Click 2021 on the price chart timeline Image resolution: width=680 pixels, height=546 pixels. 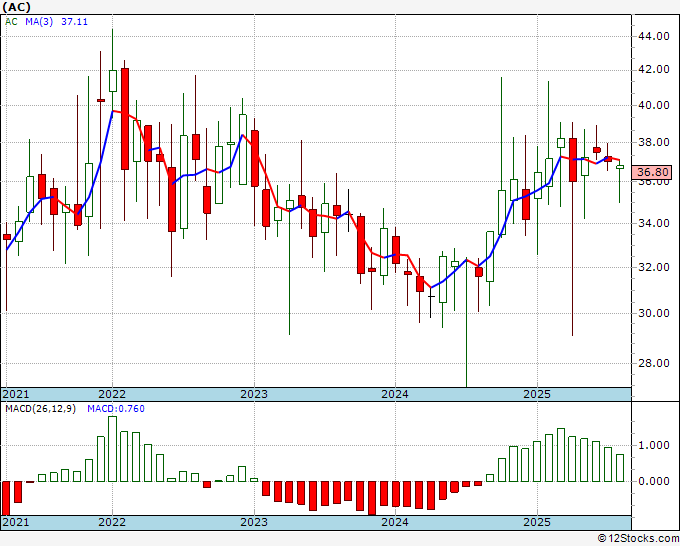point(16,394)
